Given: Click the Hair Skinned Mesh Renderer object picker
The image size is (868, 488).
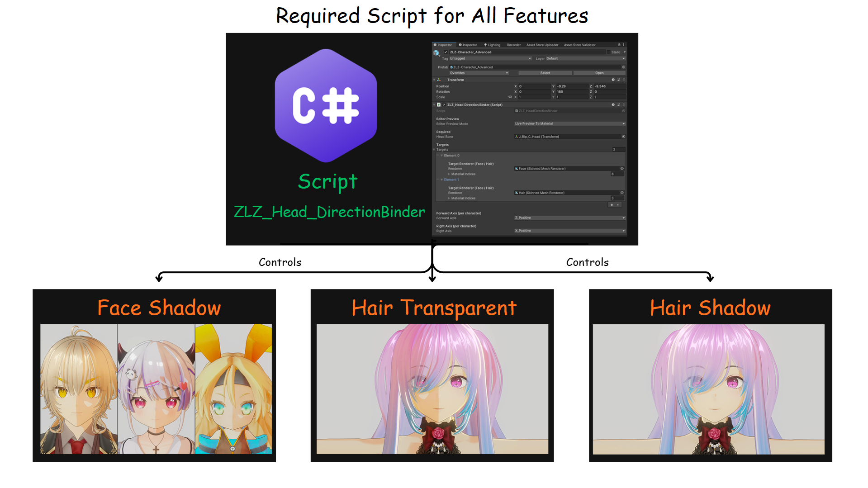Looking at the screenshot, I should [622, 193].
